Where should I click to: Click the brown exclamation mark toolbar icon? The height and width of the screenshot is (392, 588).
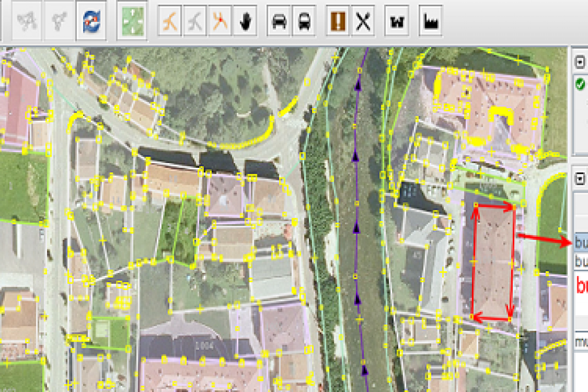pyautogui.click(x=338, y=21)
